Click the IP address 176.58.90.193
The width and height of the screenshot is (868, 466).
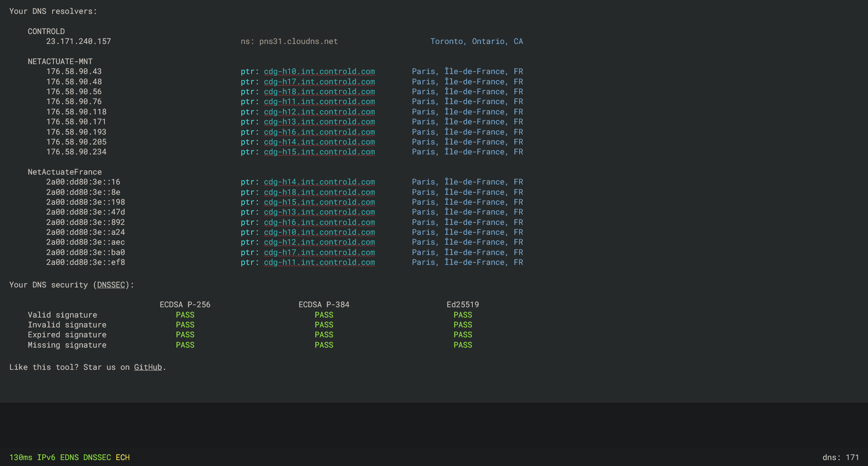[76, 132]
